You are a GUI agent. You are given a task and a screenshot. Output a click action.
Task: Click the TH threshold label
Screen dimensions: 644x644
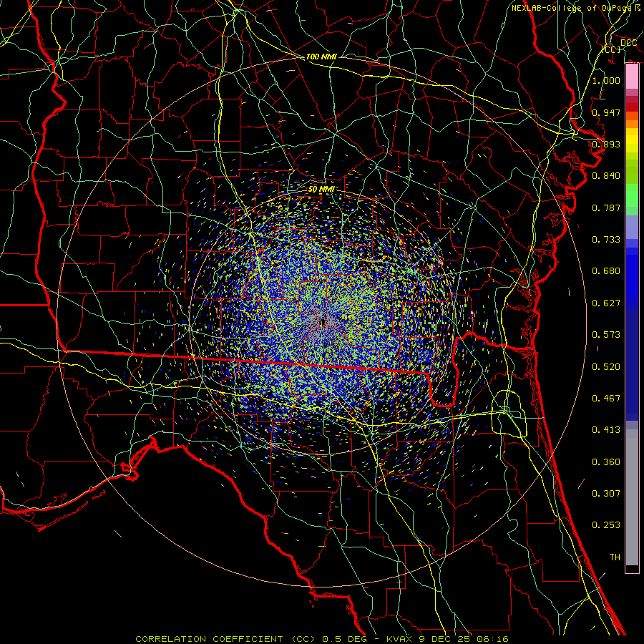pos(615,557)
